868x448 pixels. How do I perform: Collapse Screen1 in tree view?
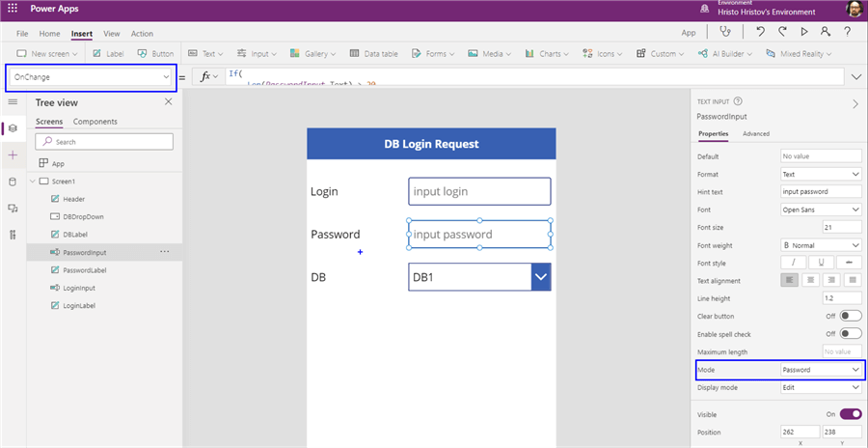[32, 182]
